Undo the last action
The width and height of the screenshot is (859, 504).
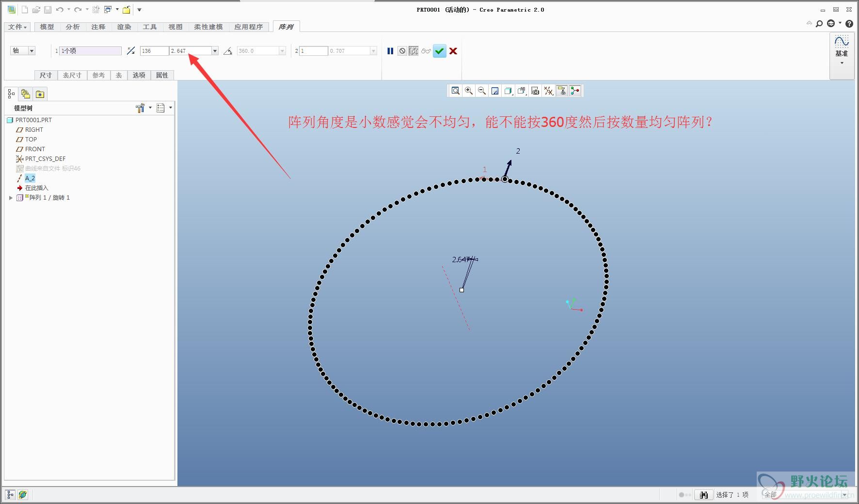click(60, 10)
